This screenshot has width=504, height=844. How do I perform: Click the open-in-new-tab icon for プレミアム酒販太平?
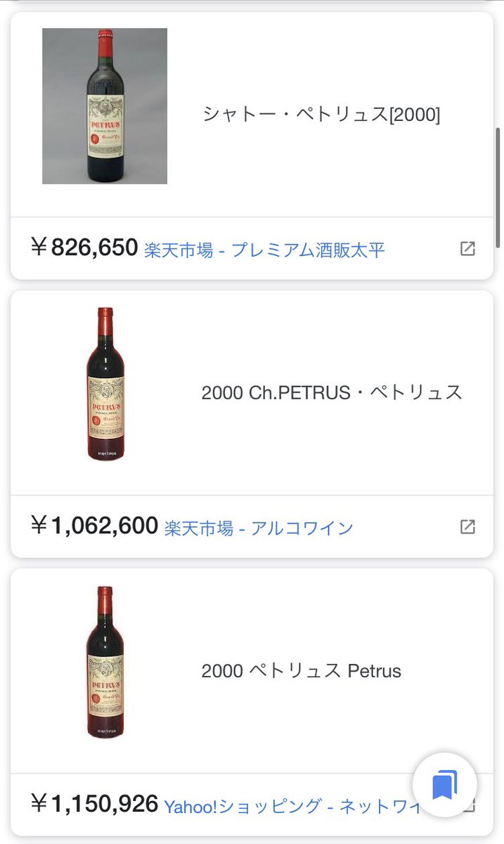click(x=468, y=248)
